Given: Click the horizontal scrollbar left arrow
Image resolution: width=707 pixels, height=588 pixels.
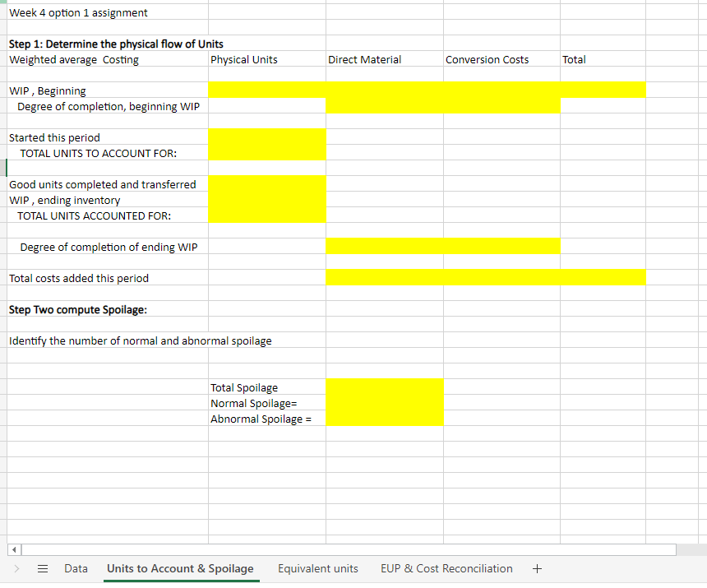Looking at the screenshot, I should coord(15,549).
